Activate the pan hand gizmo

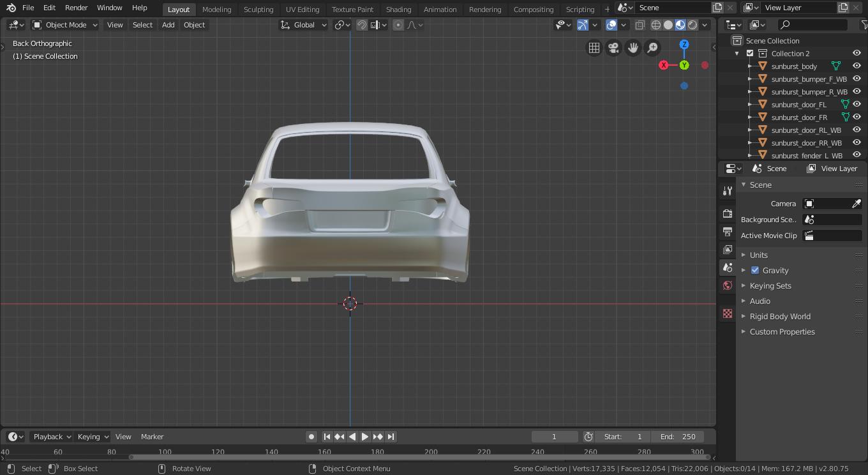633,48
